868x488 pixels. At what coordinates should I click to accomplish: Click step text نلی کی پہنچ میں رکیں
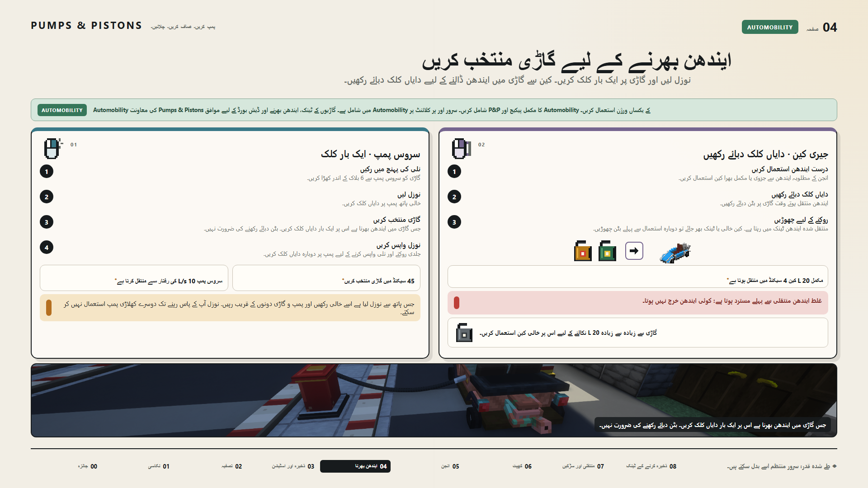(390, 169)
